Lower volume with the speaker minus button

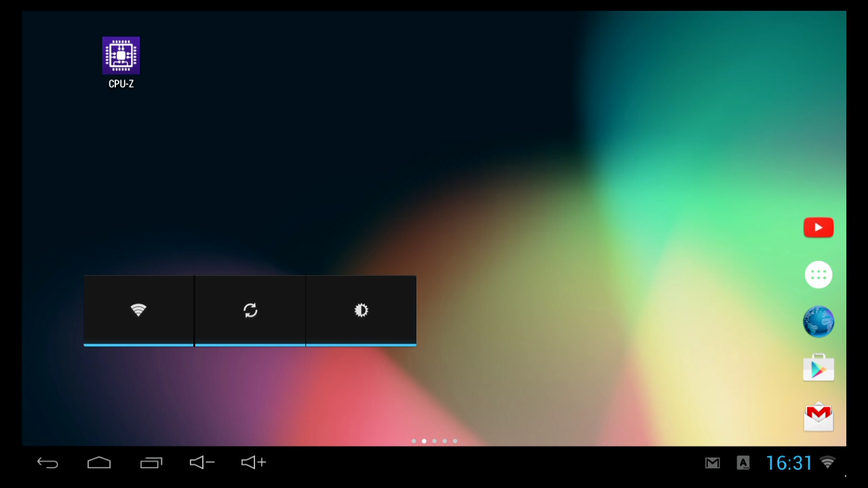coord(201,462)
